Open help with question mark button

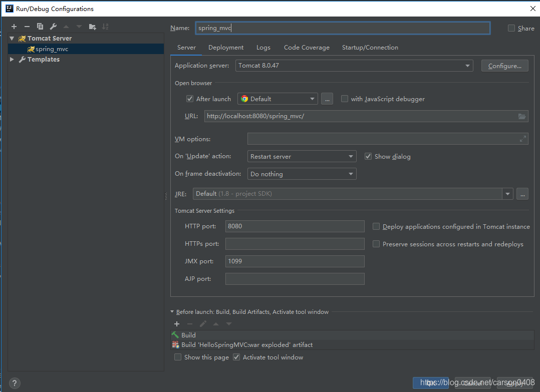[15, 383]
